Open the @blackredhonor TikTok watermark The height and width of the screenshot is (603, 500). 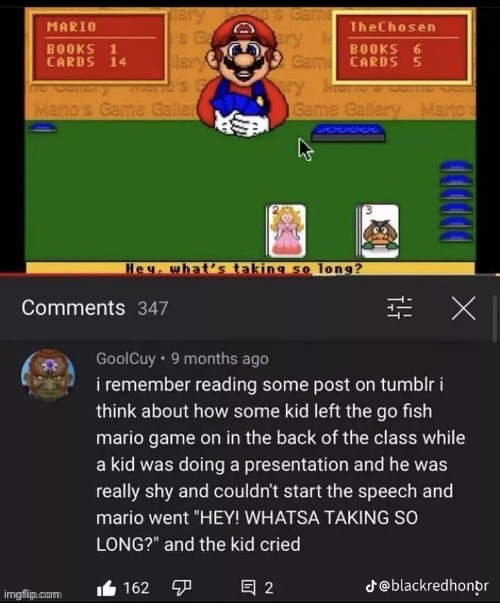427,586
